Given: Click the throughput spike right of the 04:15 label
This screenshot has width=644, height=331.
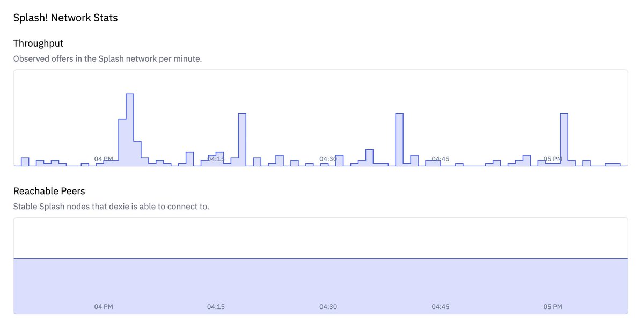Looking at the screenshot, I should (242, 139).
